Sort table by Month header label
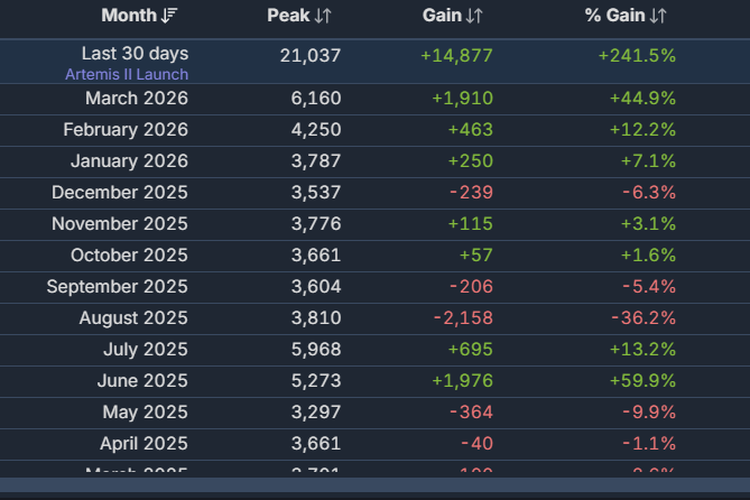Image resolution: width=750 pixels, height=500 pixels. (129, 15)
